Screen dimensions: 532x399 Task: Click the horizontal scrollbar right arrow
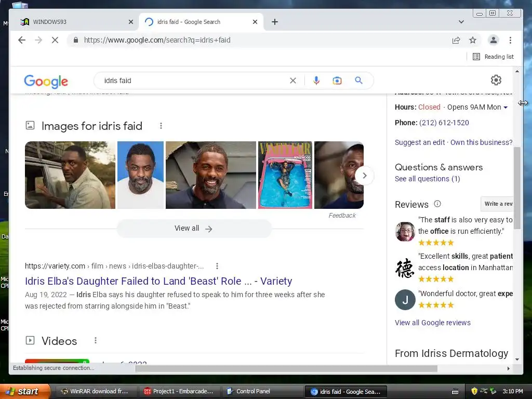[508, 368]
